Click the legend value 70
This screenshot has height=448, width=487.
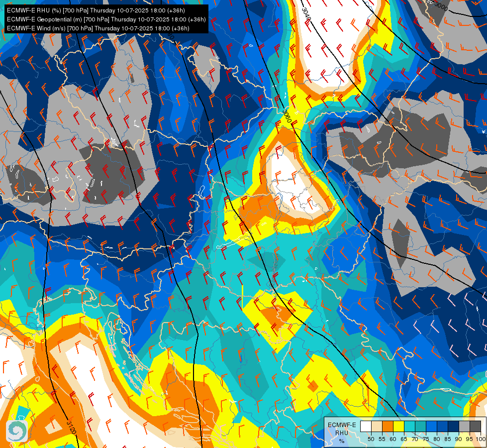(x=415, y=439)
